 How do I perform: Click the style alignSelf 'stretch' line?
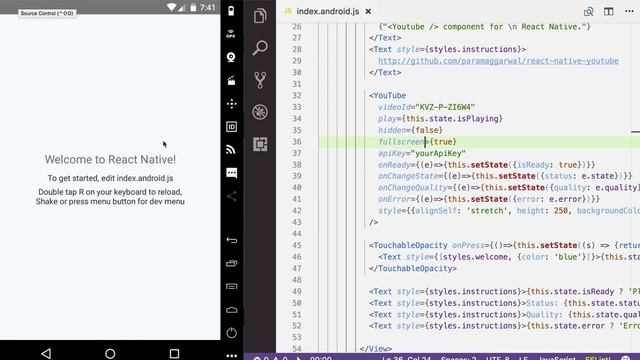point(509,211)
